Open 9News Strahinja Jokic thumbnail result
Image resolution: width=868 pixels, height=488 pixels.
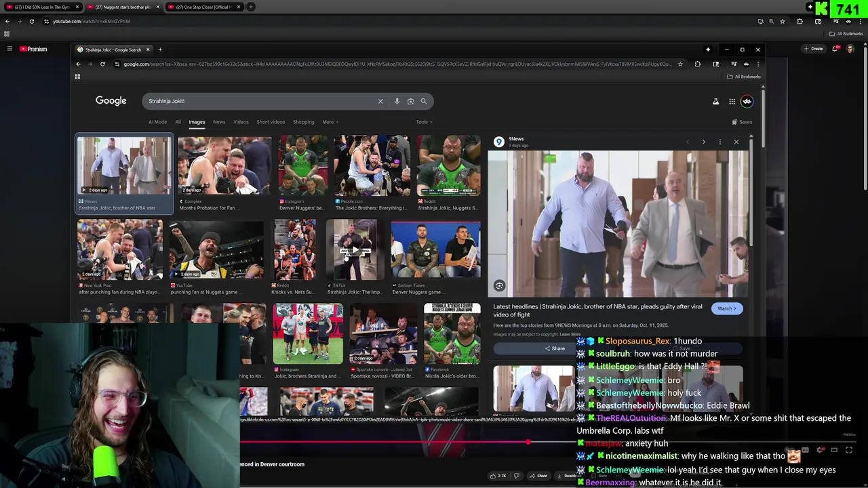point(124,174)
